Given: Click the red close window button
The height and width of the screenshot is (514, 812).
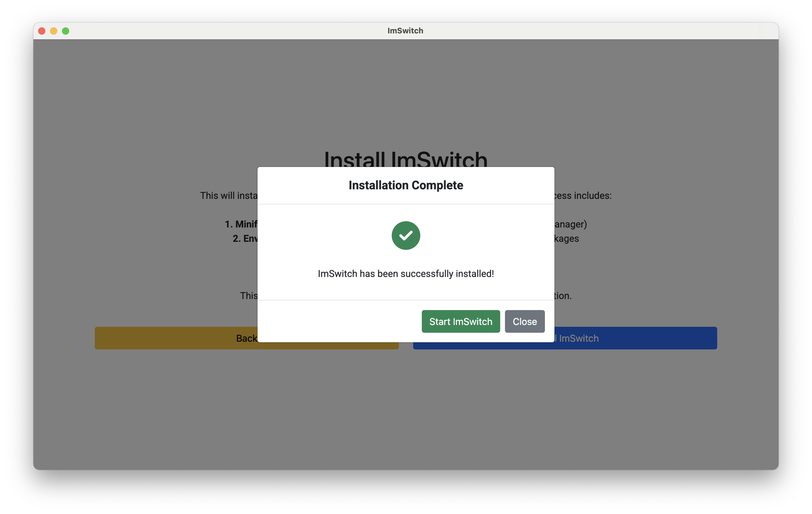Looking at the screenshot, I should point(42,31).
